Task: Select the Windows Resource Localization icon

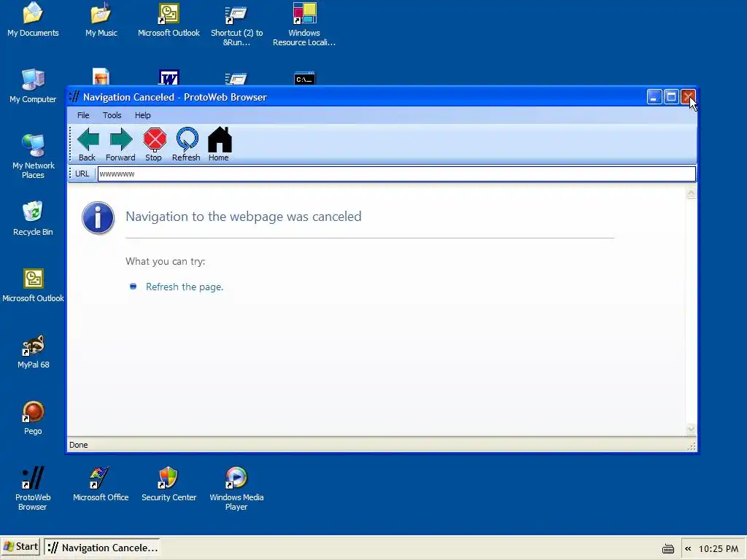Action: pyautogui.click(x=304, y=25)
